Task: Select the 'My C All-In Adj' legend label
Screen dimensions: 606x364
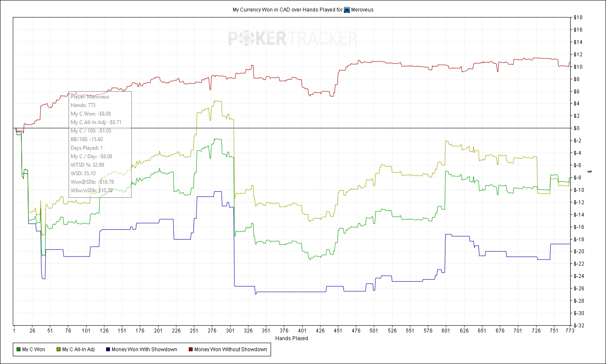Action: pos(78,350)
